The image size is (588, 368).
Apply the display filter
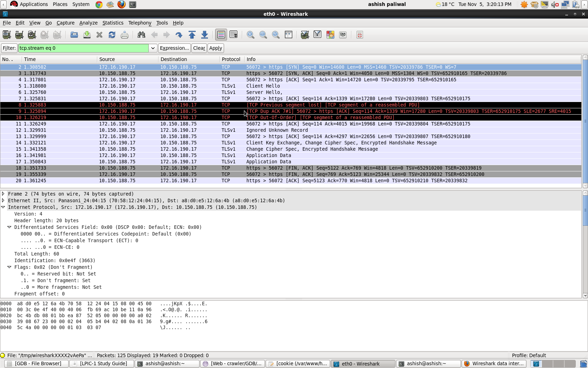pyautogui.click(x=216, y=48)
